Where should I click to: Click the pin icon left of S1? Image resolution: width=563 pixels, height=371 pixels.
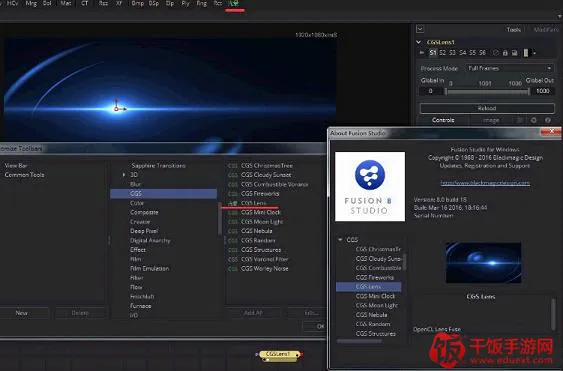click(x=422, y=53)
